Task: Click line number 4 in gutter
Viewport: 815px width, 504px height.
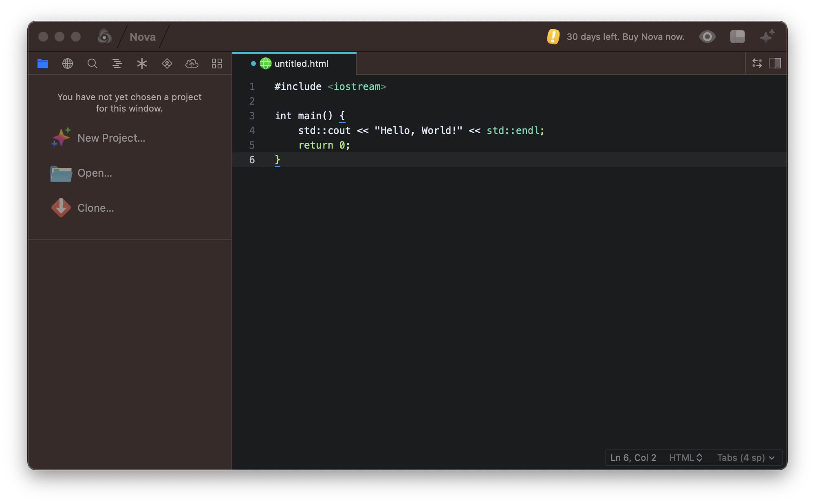Action: point(252,131)
